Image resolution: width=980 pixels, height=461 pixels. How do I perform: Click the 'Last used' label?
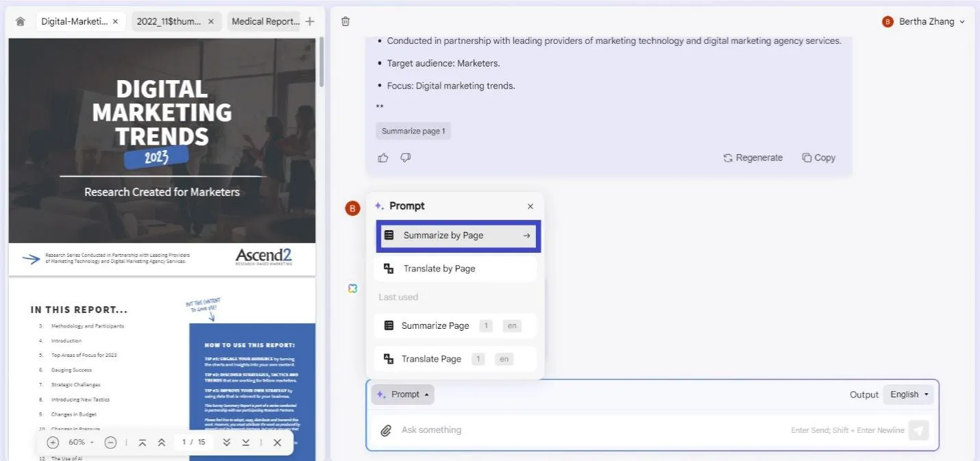398,297
